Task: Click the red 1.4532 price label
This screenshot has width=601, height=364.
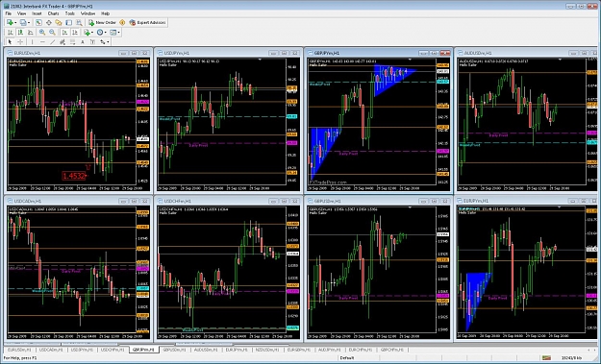Action: coord(74,176)
